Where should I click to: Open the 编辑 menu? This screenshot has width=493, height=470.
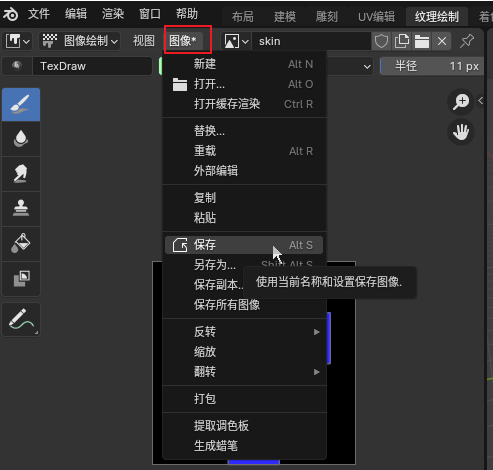pyautogui.click(x=76, y=14)
